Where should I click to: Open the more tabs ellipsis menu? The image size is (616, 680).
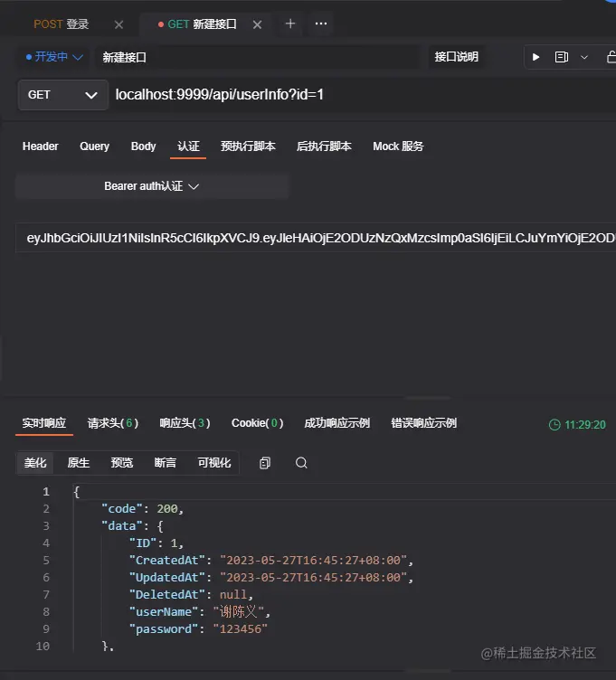[321, 24]
